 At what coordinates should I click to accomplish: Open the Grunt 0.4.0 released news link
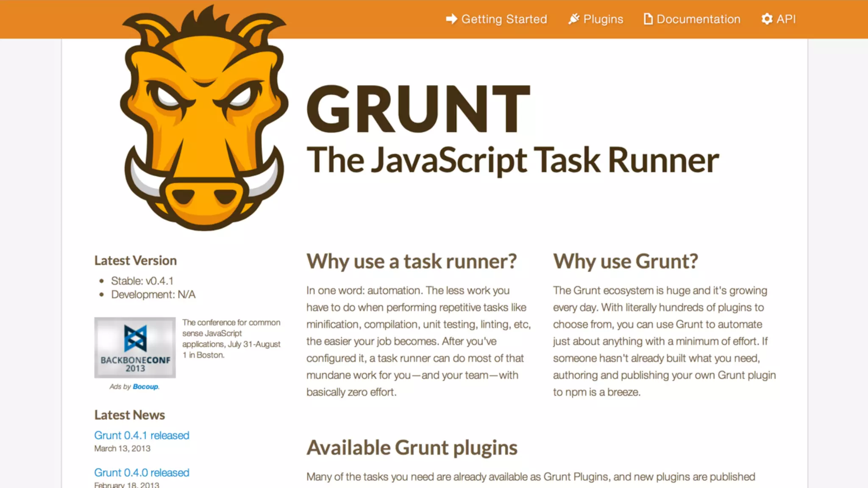[x=142, y=473]
